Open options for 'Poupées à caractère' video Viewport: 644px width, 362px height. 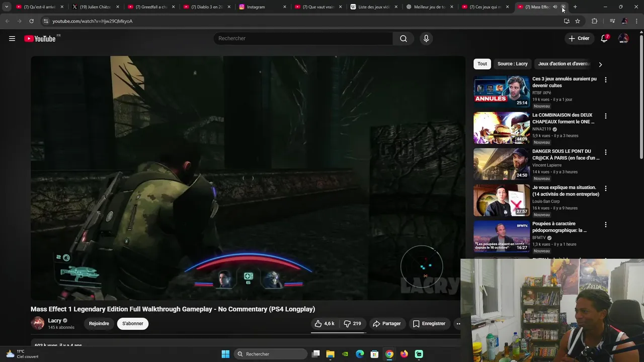coord(606,225)
